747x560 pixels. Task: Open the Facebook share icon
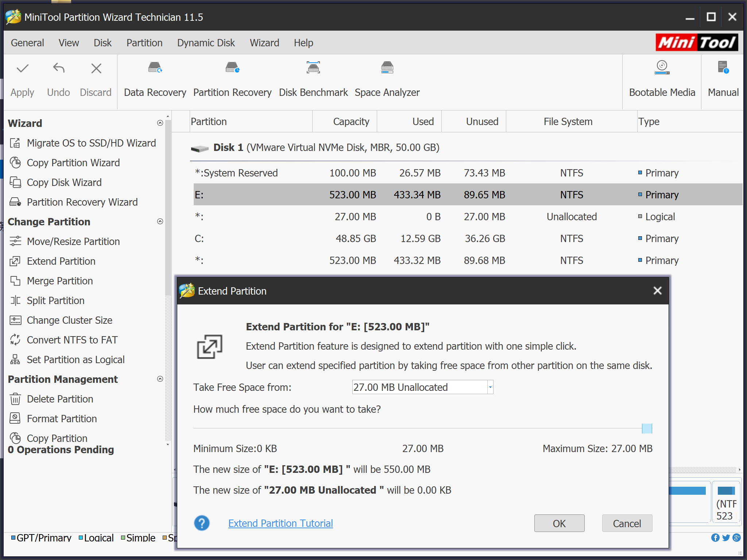(x=715, y=537)
